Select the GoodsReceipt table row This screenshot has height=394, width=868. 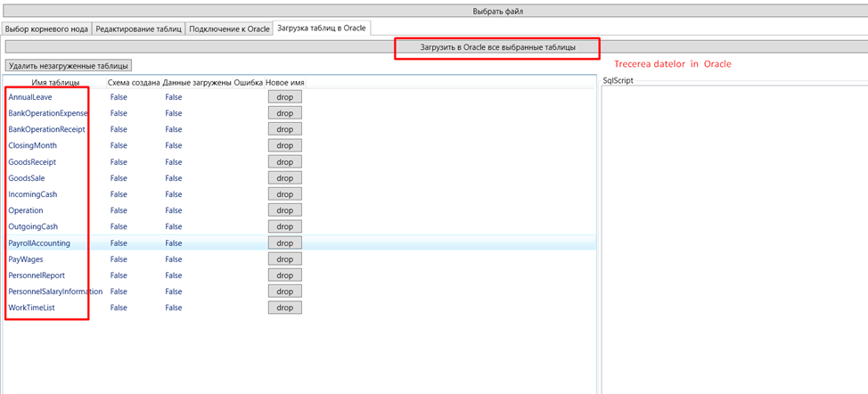pos(299,162)
